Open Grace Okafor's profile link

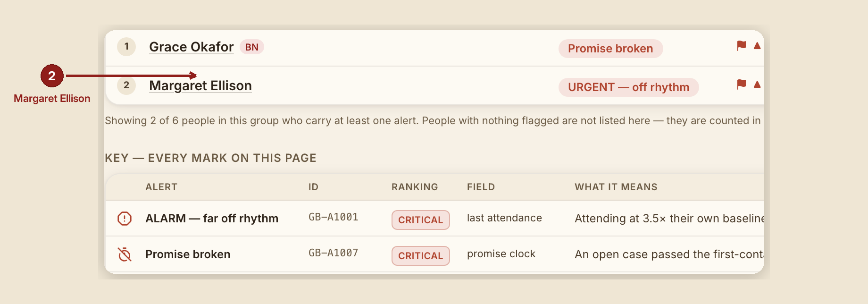[191, 47]
